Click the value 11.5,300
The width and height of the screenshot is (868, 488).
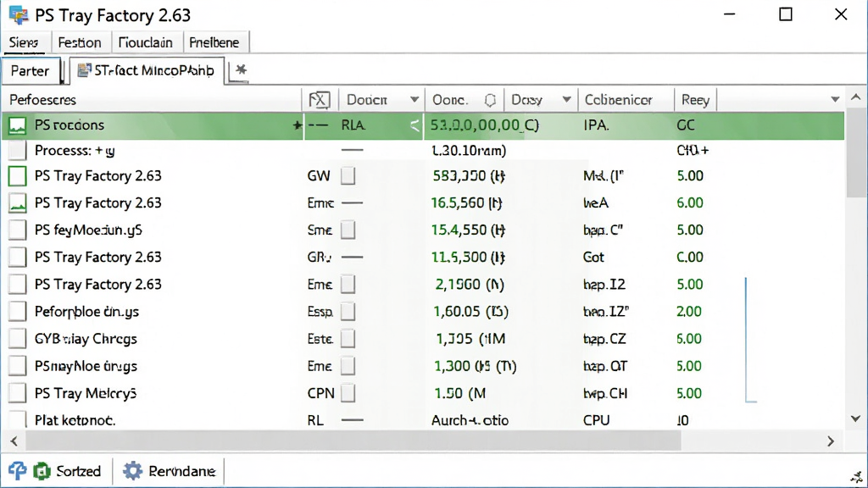(x=468, y=258)
